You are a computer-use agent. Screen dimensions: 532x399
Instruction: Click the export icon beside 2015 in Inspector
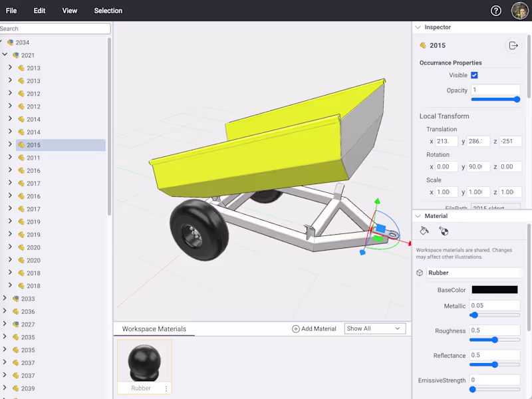tap(513, 45)
